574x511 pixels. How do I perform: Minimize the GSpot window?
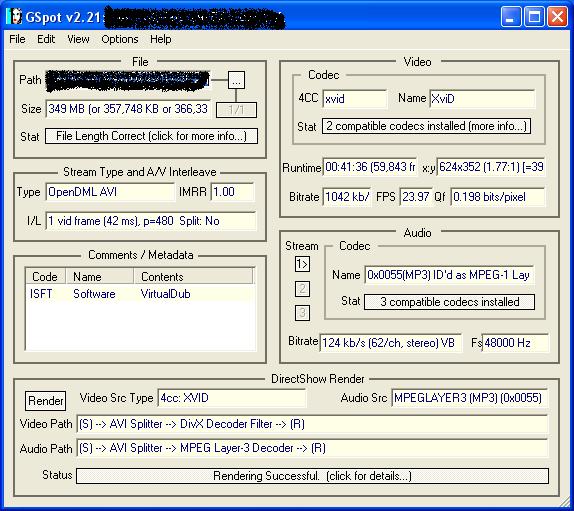pos(511,16)
